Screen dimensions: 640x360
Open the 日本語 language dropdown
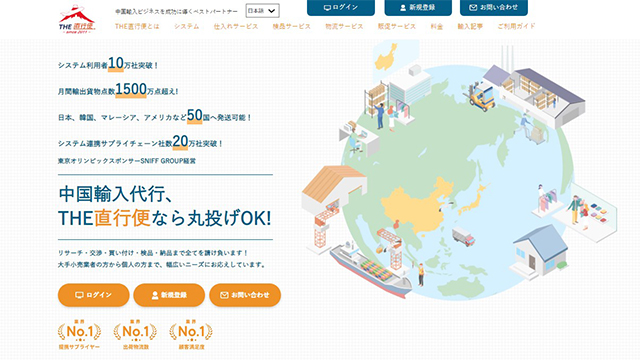(262, 11)
